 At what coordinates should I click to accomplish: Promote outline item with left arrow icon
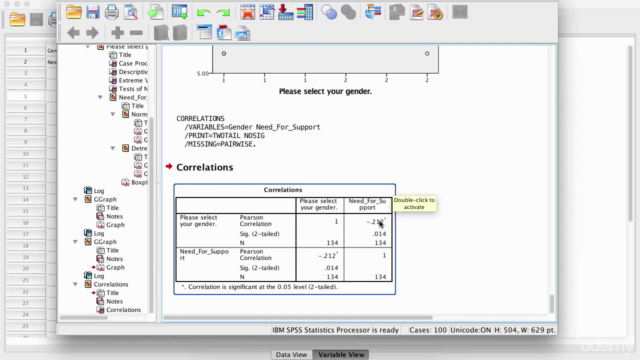point(73,33)
